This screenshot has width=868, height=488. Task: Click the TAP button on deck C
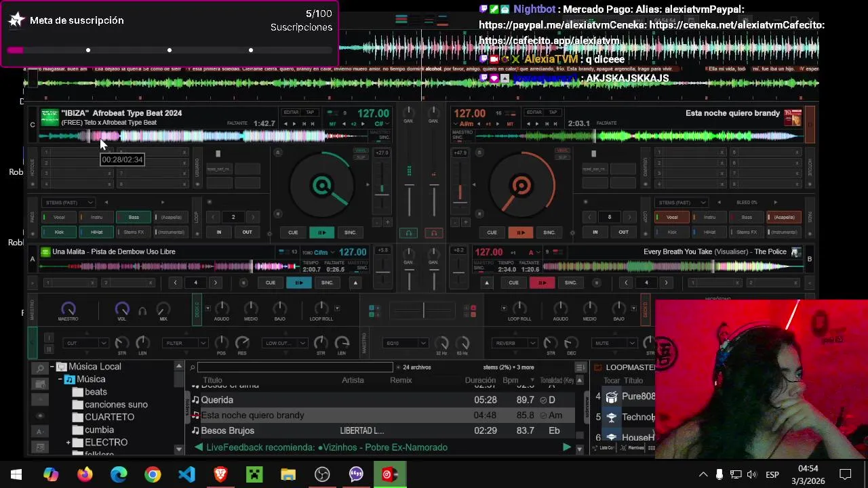[310, 113]
